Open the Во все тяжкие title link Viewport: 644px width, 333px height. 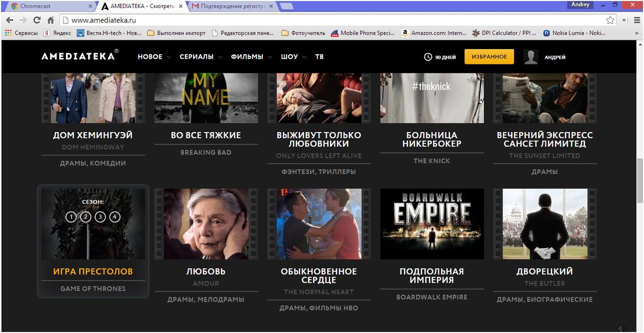tap(206, 135)
